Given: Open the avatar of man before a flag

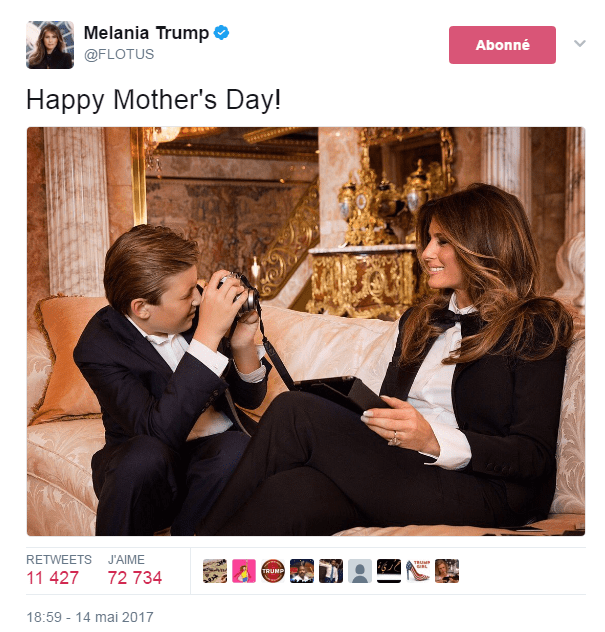Looking at the screenshot, I should (x=302, y=571).
